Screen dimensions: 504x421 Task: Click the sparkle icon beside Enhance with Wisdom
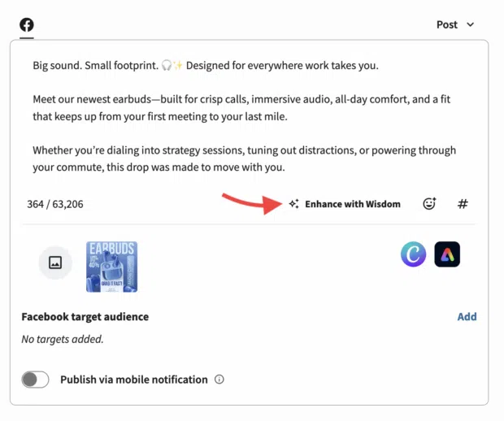coord(293,204)
